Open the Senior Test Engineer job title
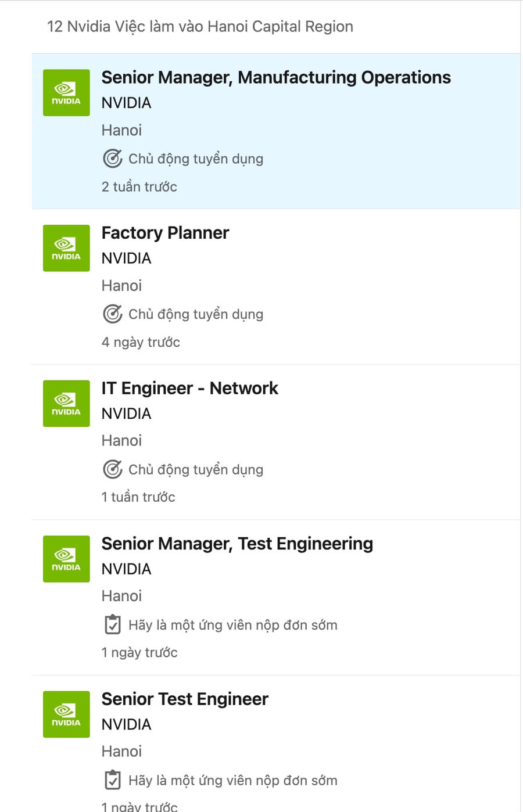This screenshot has width=523, height=812. pos(185,699)
